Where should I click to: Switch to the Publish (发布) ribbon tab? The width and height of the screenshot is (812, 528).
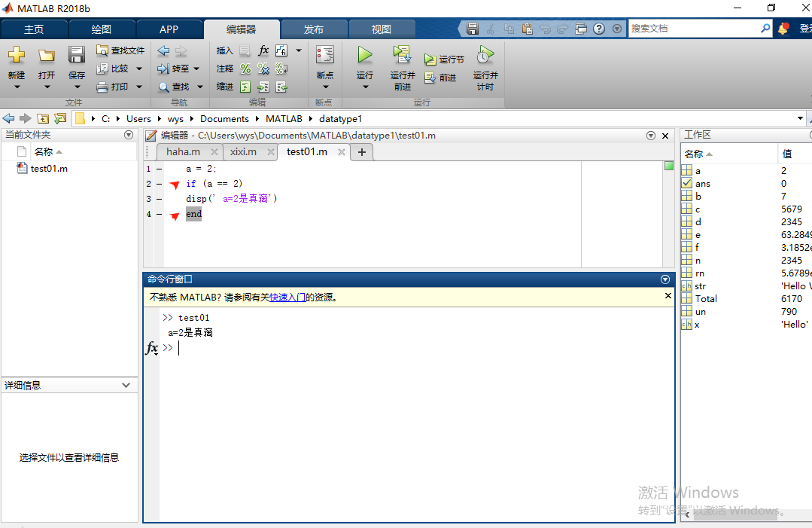(x=314, y=29)
